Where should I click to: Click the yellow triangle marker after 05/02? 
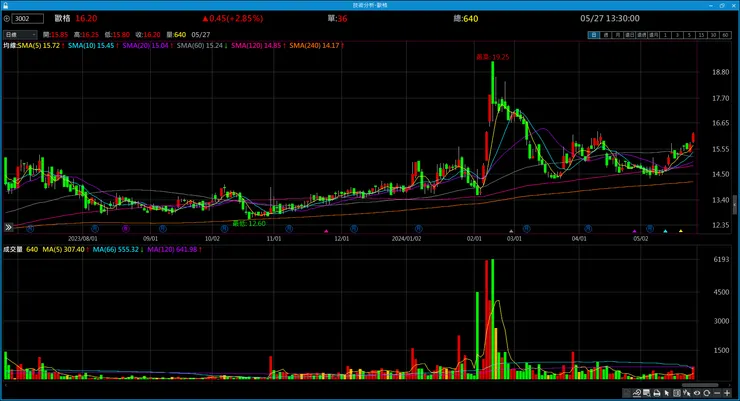click(681, 231)
